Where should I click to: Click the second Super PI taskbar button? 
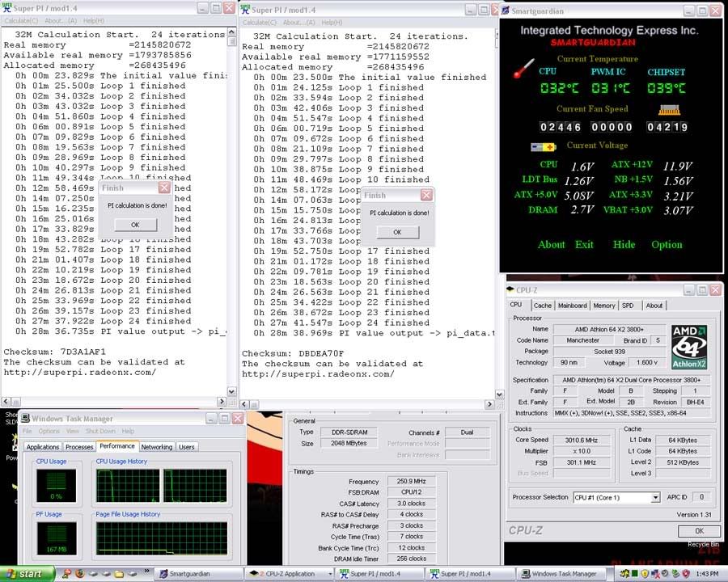click(471, 574)
